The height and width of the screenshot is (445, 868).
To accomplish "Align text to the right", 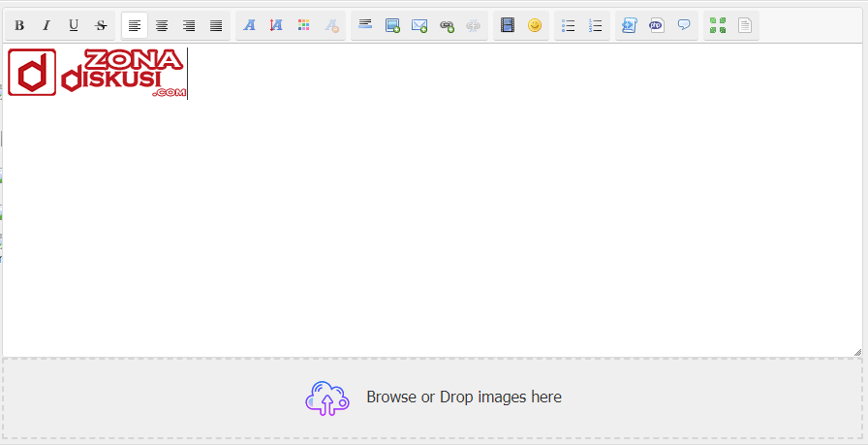I will (x=189, y=25).
